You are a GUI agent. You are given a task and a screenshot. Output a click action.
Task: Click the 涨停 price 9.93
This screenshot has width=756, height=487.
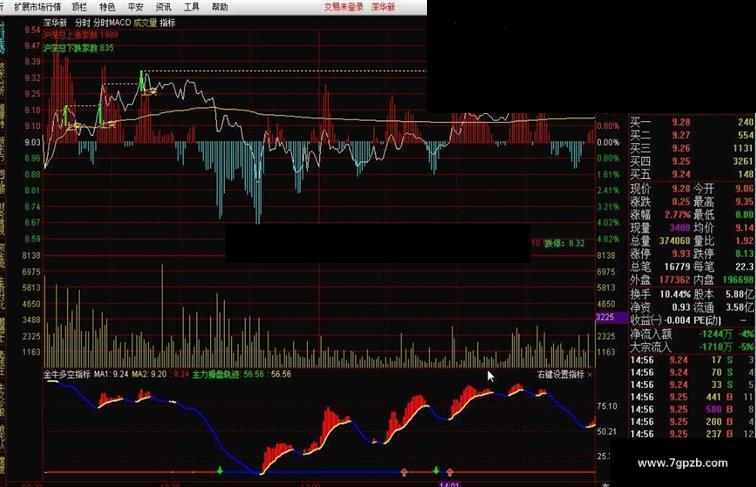click(x=681, y=254)
